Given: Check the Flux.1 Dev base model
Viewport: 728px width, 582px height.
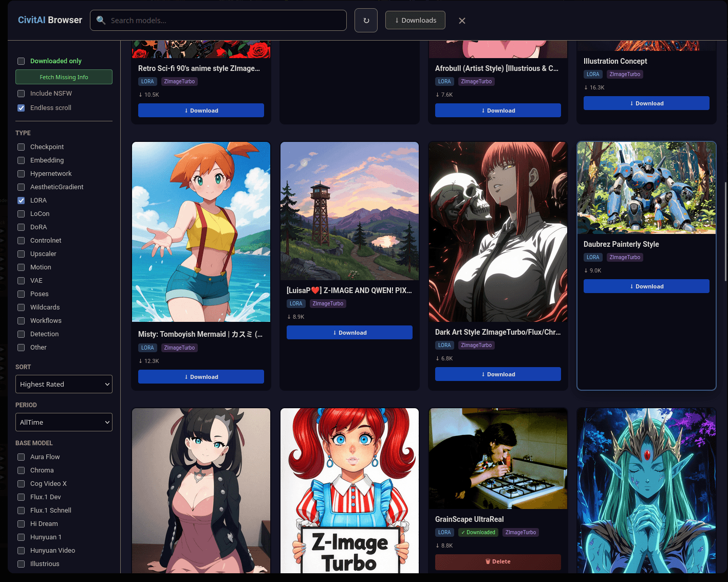Looking at the screenshot, I should (x=21, y=497).
